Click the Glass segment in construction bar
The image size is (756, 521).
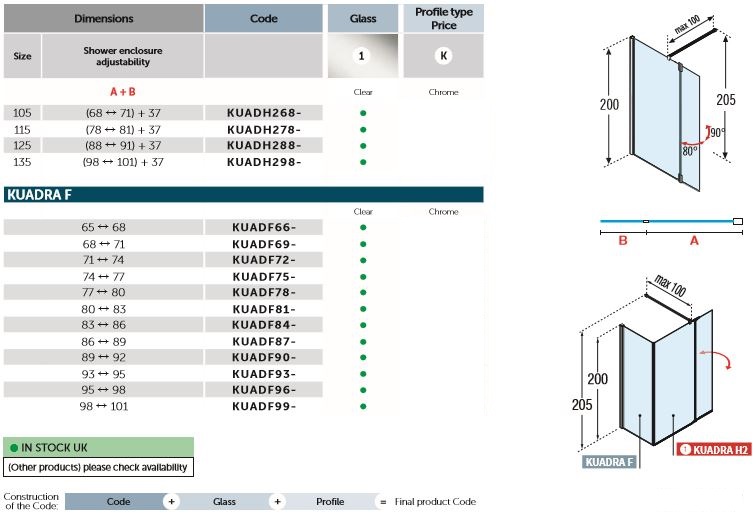(x=224, y=502)
